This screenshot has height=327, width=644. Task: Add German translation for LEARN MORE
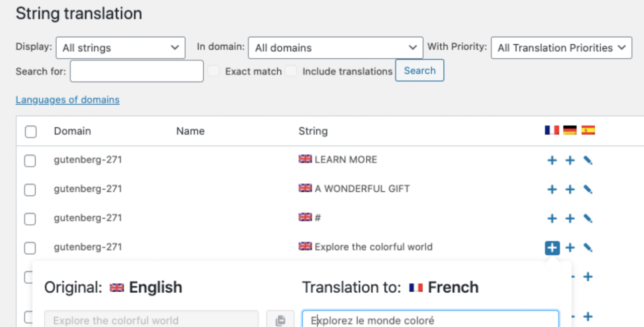[570, 160]
